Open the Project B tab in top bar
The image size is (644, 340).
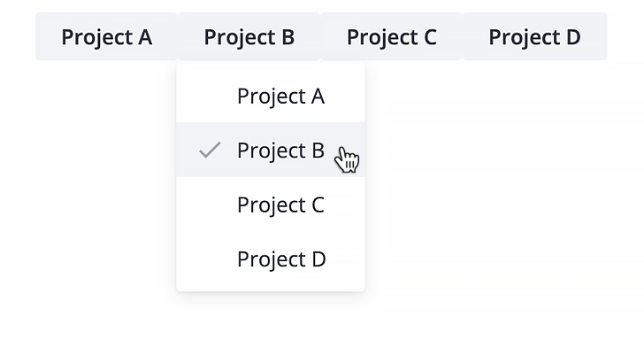click(x=249, y=36)
